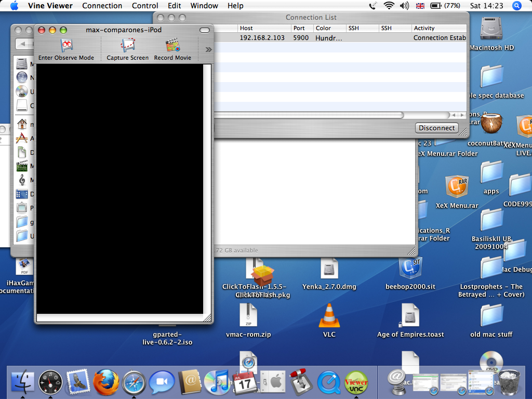This screenshot has height=399, width=532.
Task: Open Address Book from the Dock
Action: pyautogui.click(x=190, y=382)
